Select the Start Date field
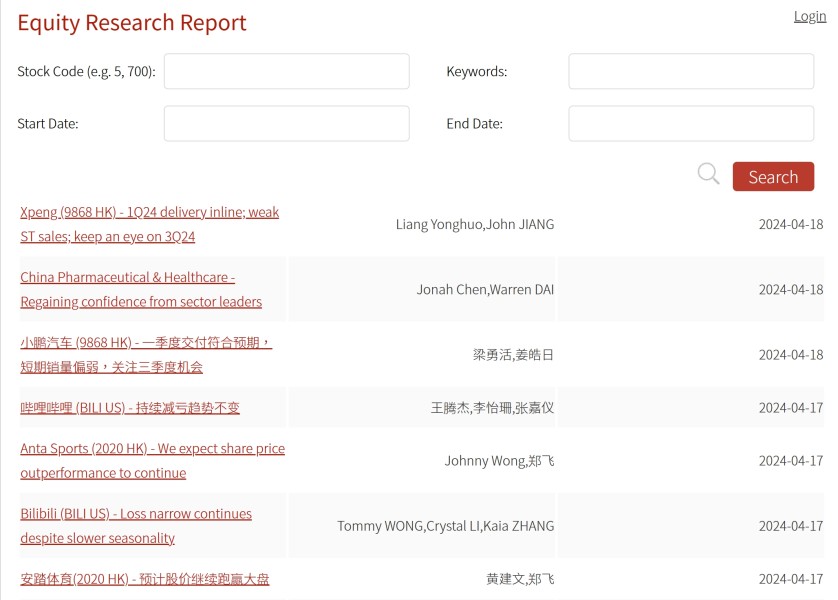This screenshot has height=600, width=838. [x=286, y=123]
